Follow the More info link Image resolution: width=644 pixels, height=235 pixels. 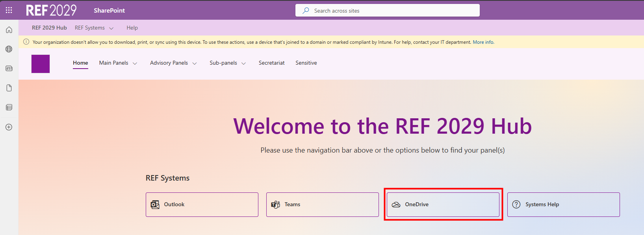[x=483, y=42]
